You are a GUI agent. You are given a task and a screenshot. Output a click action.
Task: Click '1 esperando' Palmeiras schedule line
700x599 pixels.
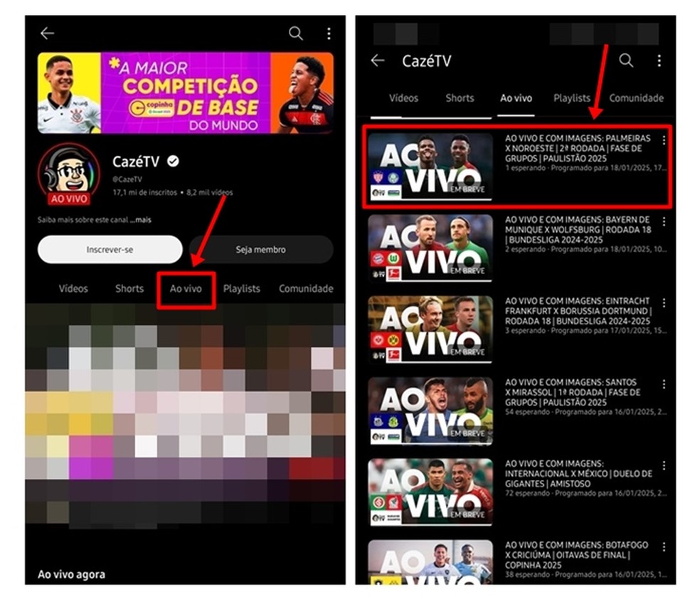(585, 169)
